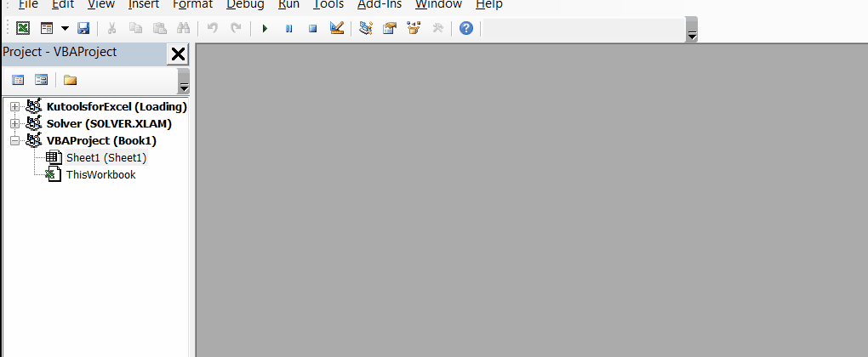Viewport: 868px width, 357px height.
Task: Click the ThisWorkbook Excel file icon
Action: pyautogui.click(x=54, y=174)
